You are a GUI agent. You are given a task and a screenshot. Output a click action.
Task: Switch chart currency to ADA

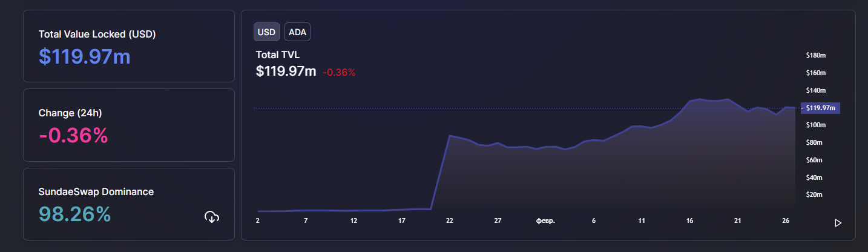click(297, 32)
